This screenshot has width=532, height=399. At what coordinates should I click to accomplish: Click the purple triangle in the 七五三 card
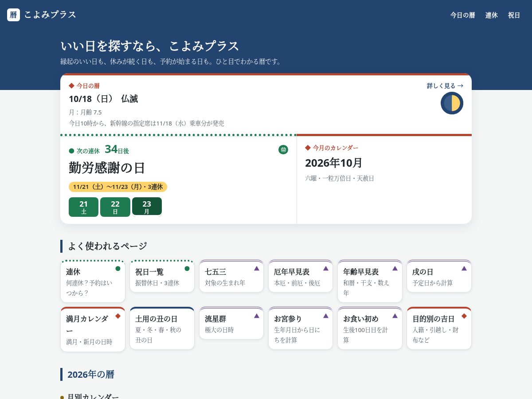pyautogui.click(x=257, y=268)
